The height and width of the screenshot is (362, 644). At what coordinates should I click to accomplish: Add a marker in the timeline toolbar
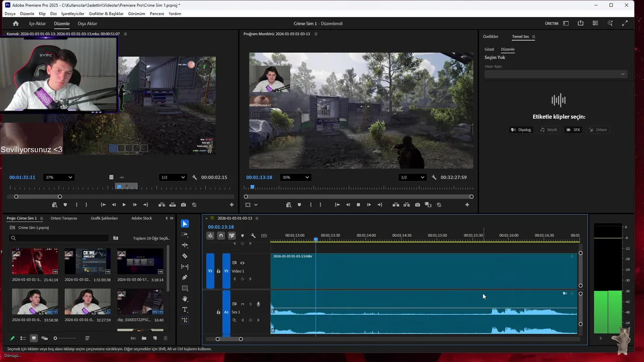click(242, 235)
